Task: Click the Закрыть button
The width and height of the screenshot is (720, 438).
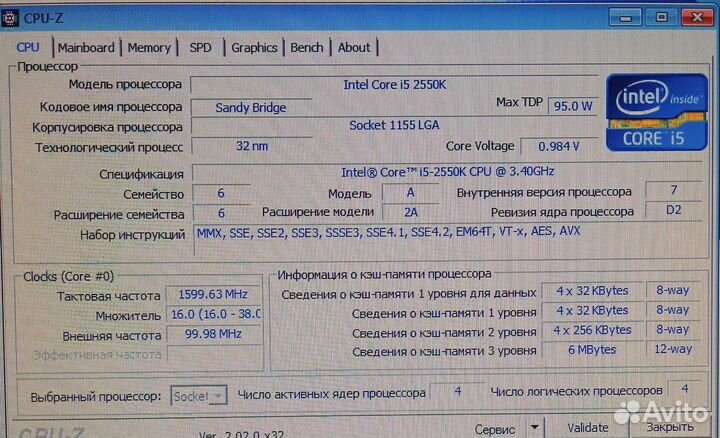Action: point(669,428)
